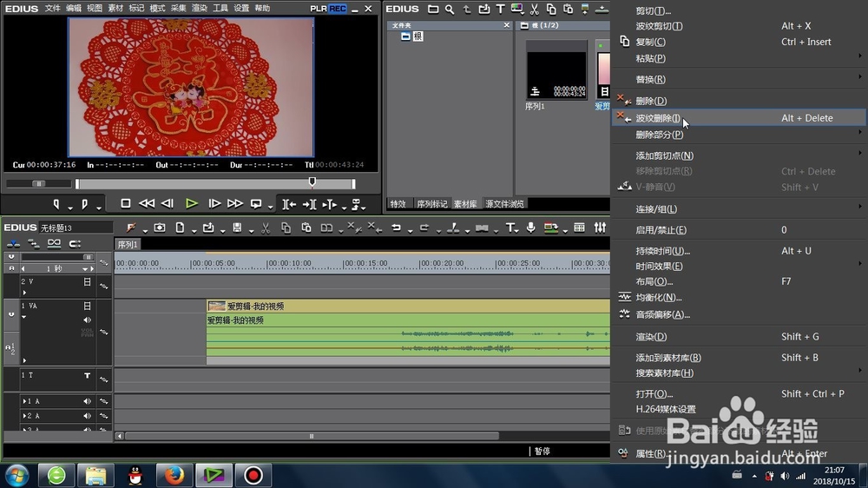Click the shuttle slider in the player

point(39,183)
